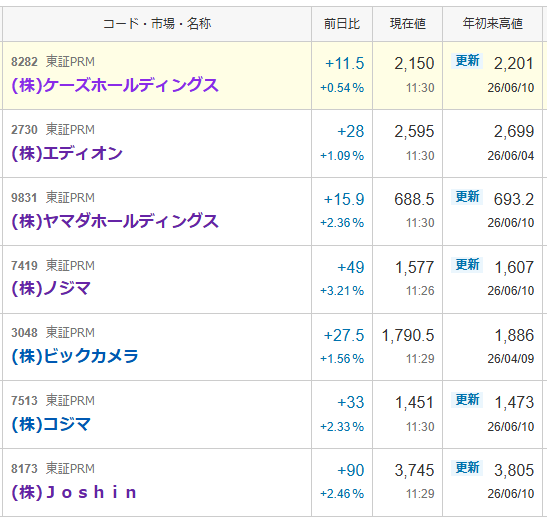
Task: Click year-high value 2,699
Action: pyautogui.click(x=514, y=132)
